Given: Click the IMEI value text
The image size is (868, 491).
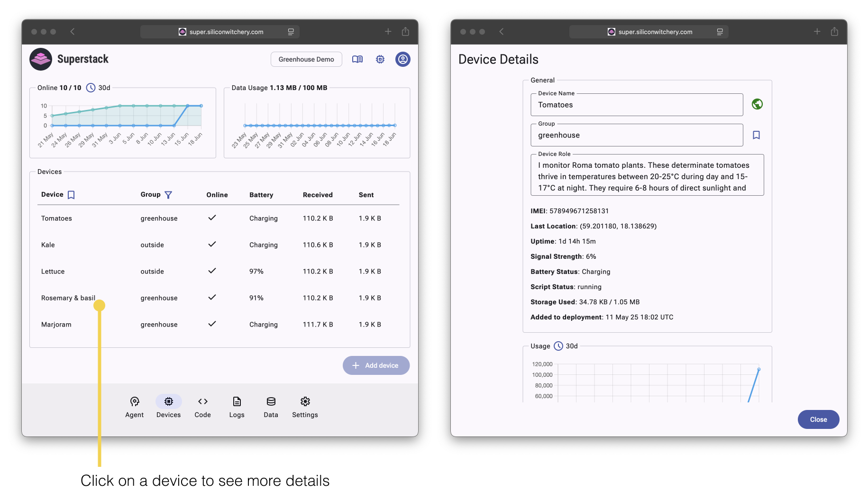Looking at the screenshot, I should tap(579, 211).
